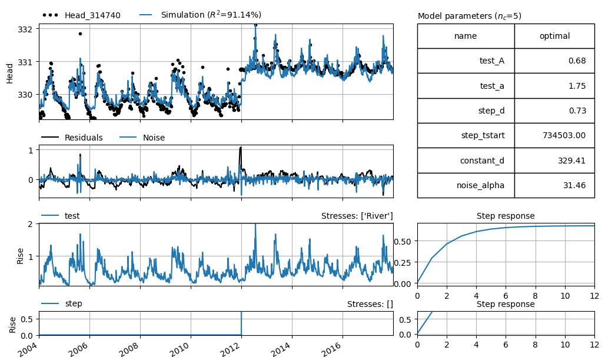
Task: Click the constant_d value 329.41 cell
Action: click(x=554, y=161)
